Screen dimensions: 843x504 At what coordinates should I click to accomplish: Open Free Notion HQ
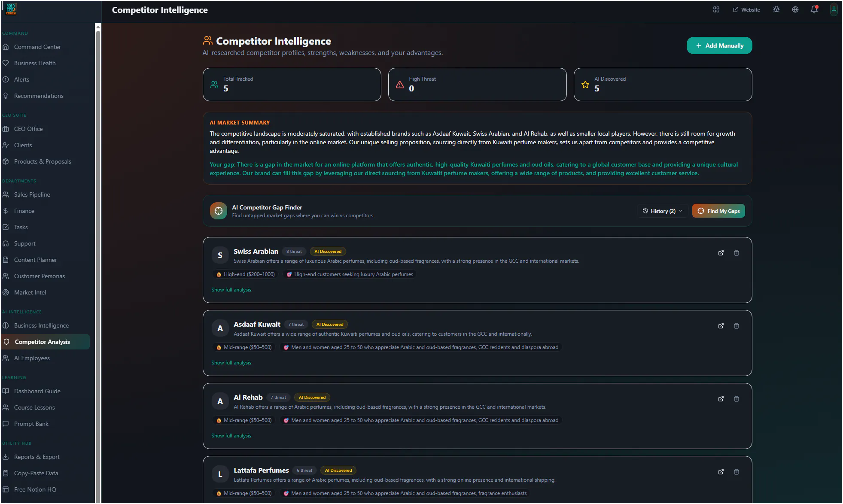[x=46, y=489]
